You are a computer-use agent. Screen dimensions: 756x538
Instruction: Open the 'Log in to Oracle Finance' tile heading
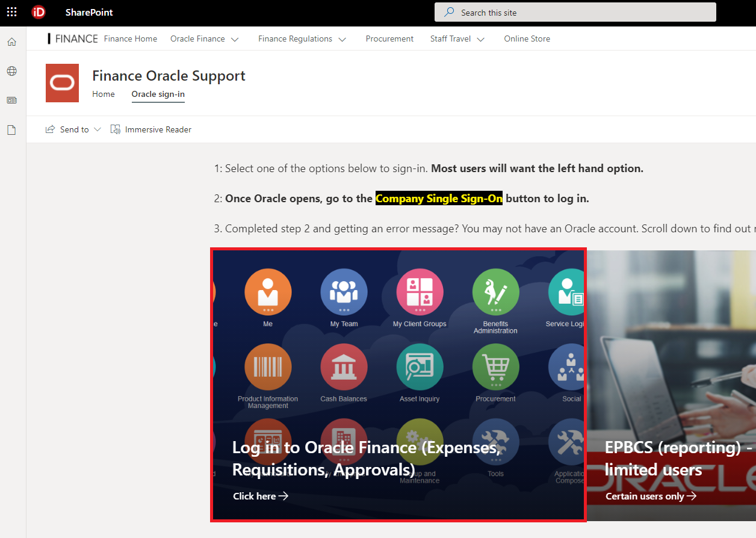point(367,458)
